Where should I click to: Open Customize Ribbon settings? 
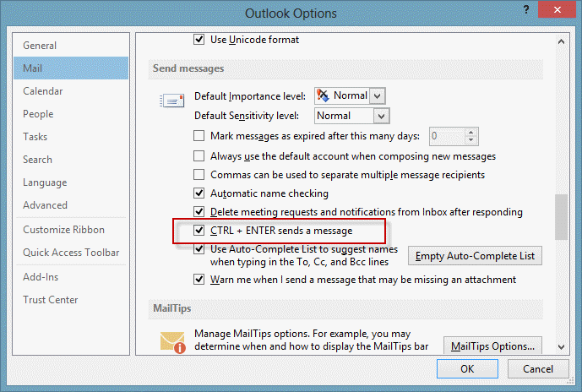[71, 230]
